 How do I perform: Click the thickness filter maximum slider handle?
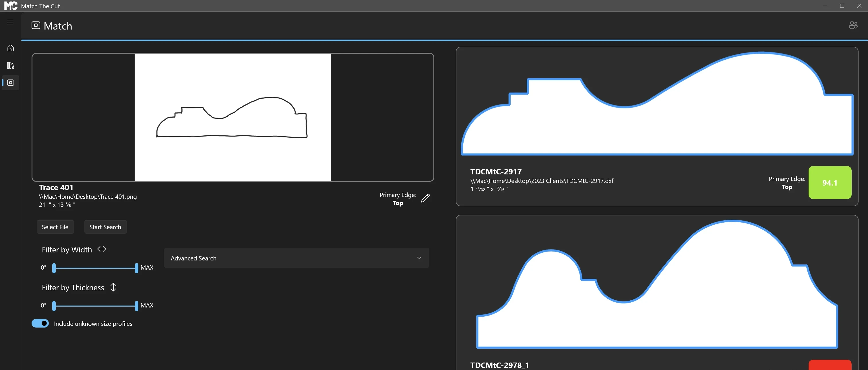(x=136, y=306)
